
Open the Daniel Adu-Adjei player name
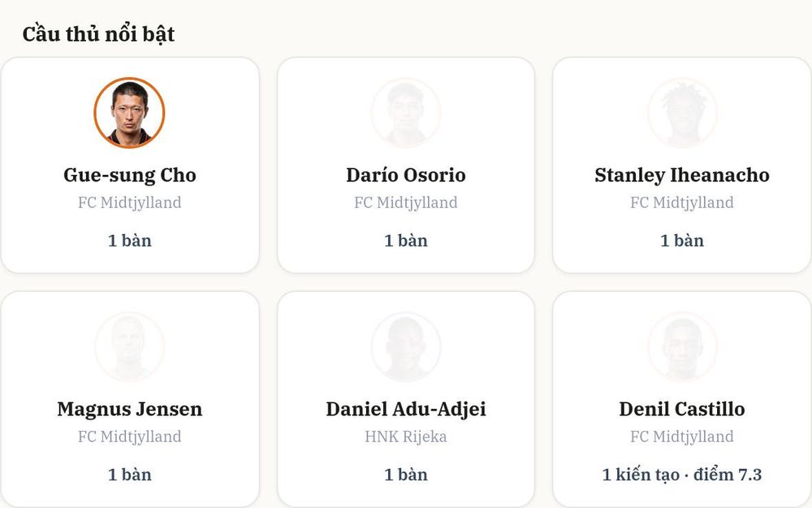tap(406, 410)
